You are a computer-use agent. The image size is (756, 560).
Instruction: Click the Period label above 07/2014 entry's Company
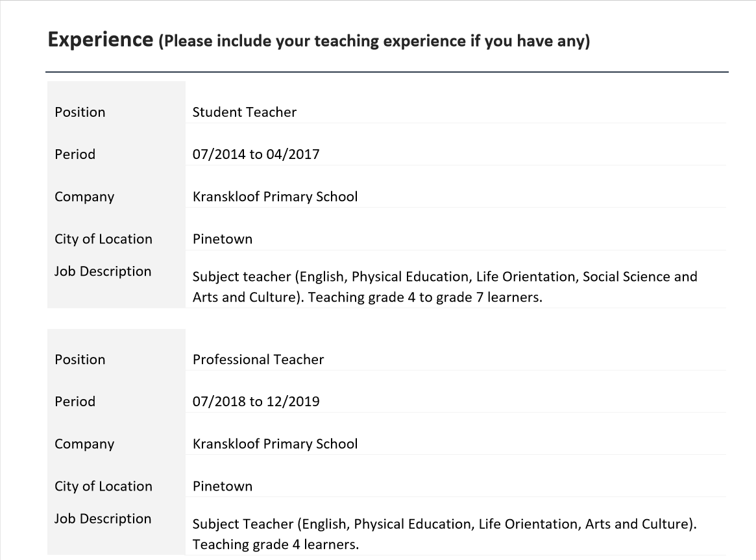75,154
